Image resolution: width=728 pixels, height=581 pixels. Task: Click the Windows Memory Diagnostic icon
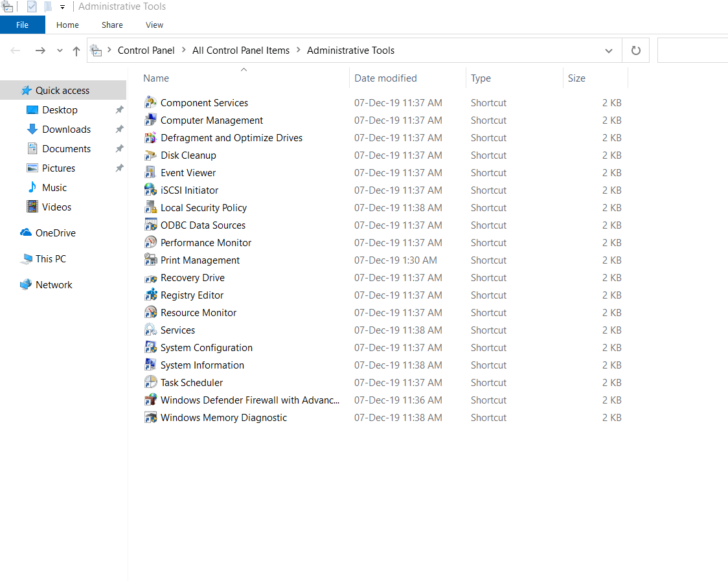tap(150, 417)
